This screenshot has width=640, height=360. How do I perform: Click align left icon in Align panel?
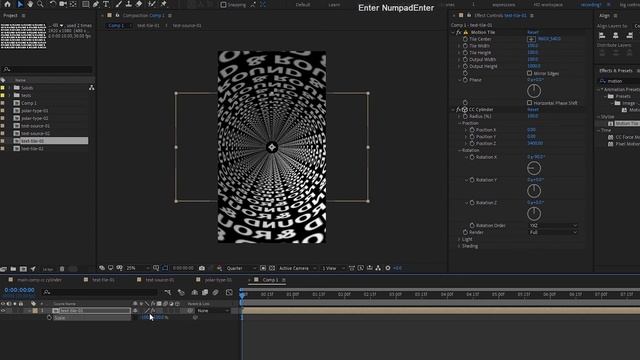pyautogui.click(x=602, y=36)
